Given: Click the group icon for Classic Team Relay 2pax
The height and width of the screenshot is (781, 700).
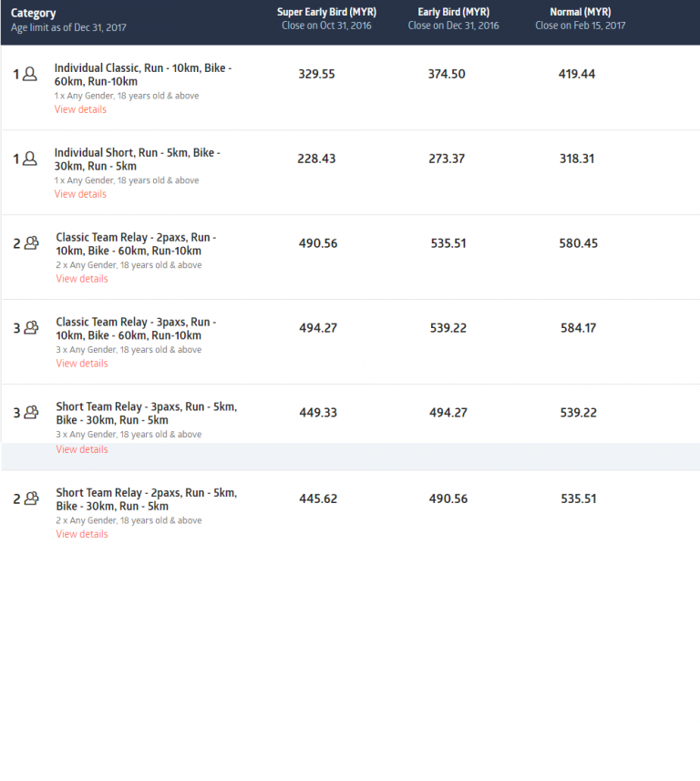Looking at the screenshot, I should pos(32,243).
